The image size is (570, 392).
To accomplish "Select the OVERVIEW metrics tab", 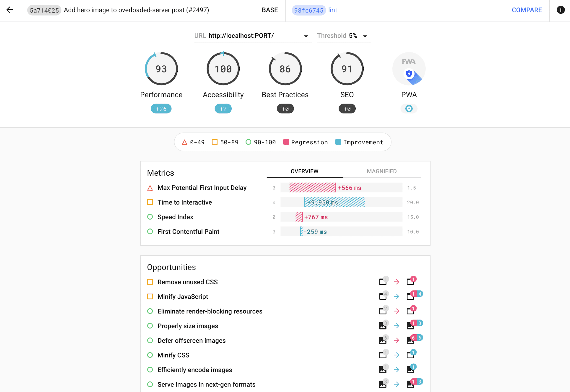I will point(304,171).
